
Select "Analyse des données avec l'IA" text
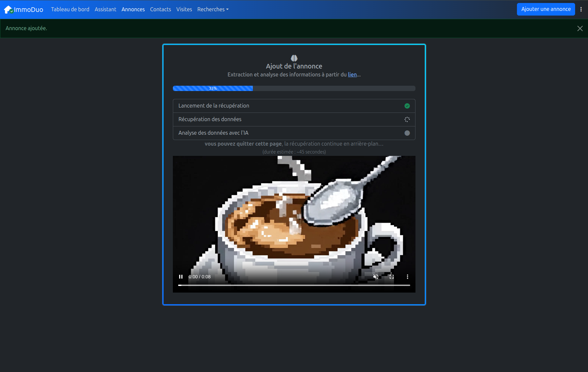214,133
